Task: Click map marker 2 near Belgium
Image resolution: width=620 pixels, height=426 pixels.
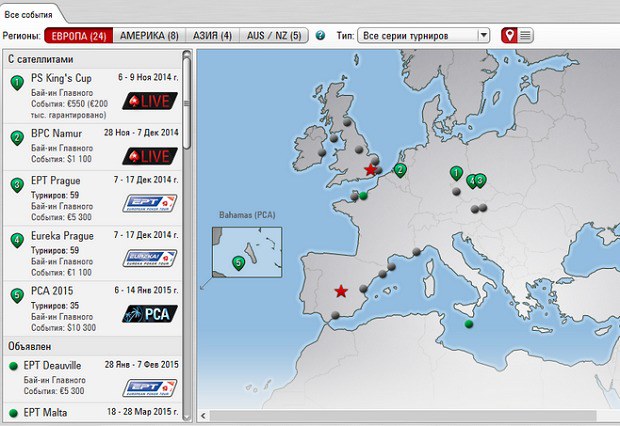Action: pyautogui.click(x=400, y=170)
